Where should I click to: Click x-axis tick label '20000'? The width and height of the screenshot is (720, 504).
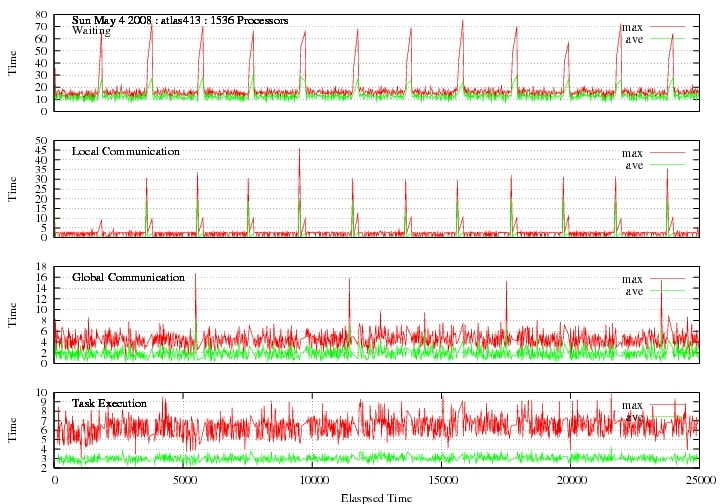tap(571, 481)
